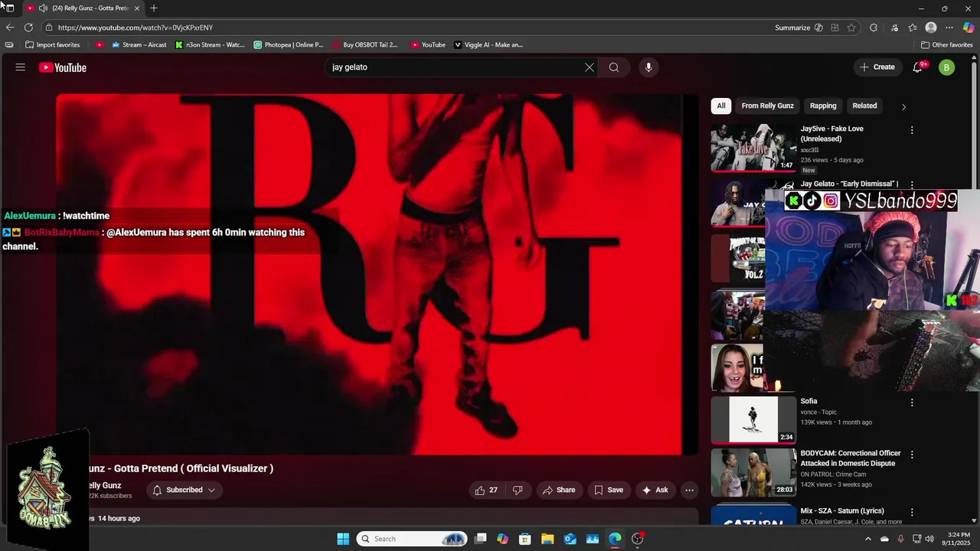Open options for the Sofia video
Image resolution: width=980 pixels, height=551 pixels.
(911, 403)
